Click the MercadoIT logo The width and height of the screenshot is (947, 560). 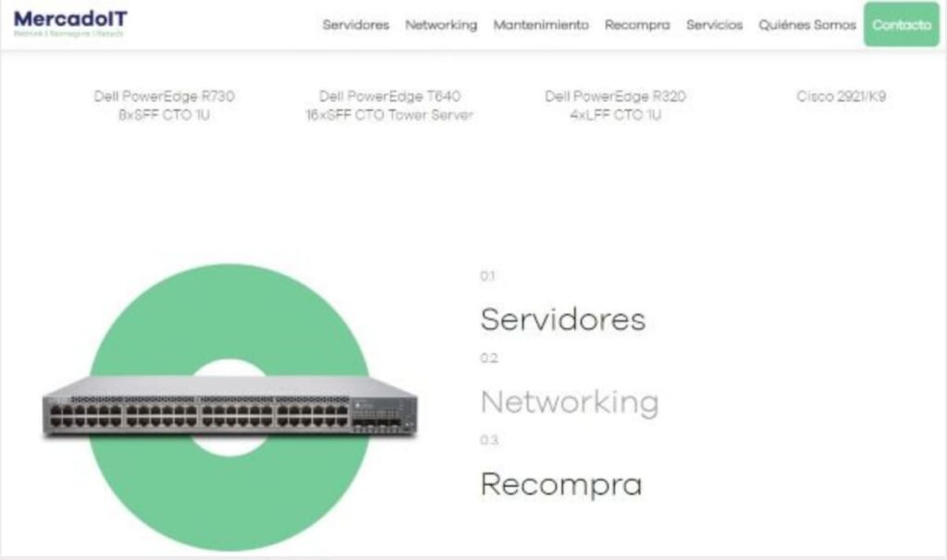point(70,23)
